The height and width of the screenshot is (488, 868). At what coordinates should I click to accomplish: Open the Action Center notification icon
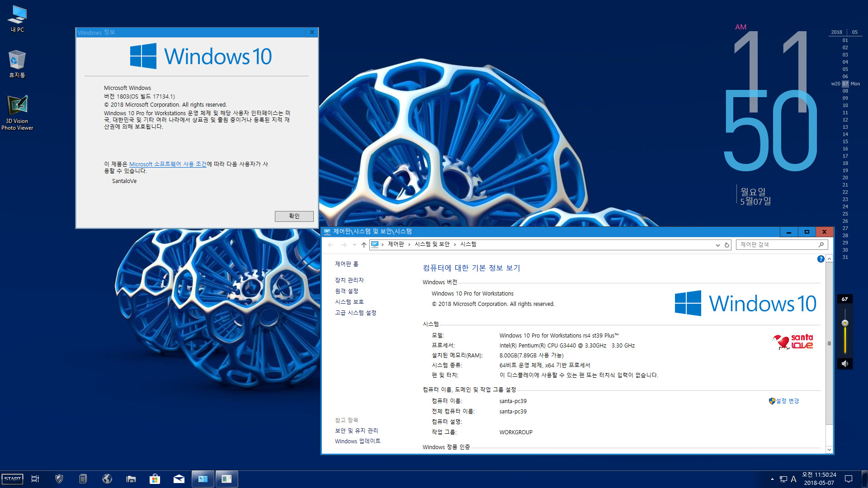click(x=849, y=479)
